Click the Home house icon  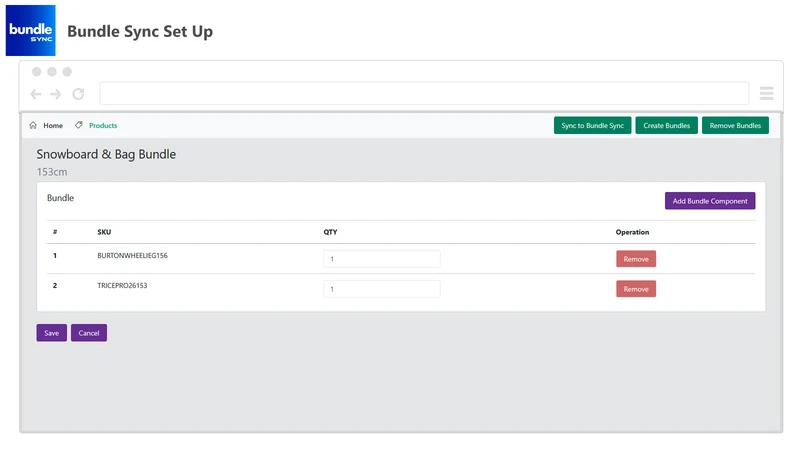(x=33, y=125)
